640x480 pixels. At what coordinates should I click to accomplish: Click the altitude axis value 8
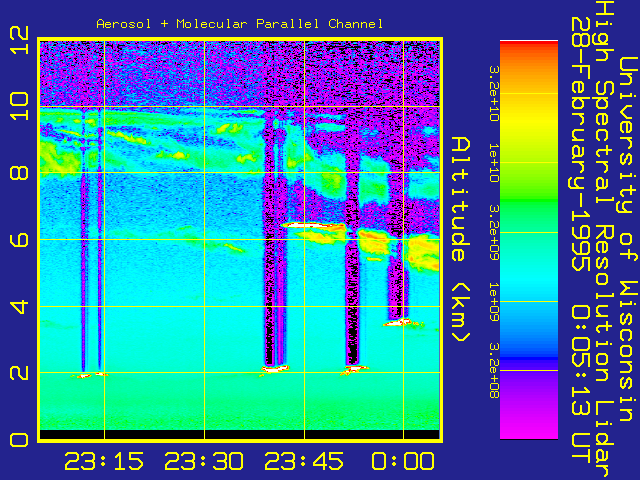(19, 173)
